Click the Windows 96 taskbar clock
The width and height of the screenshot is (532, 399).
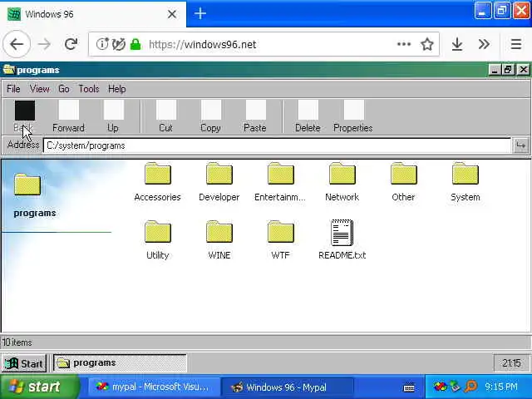pyautogui.click(x=511, y=363)
